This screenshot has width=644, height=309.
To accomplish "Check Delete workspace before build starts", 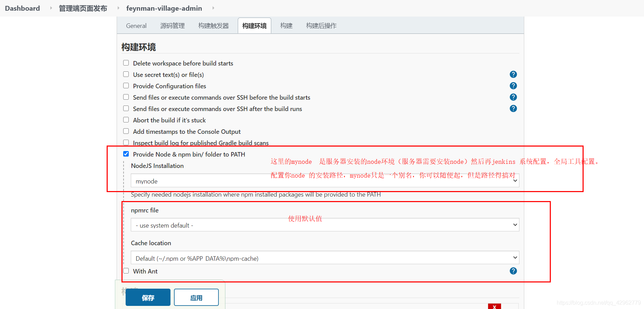I will click(126, 63).
